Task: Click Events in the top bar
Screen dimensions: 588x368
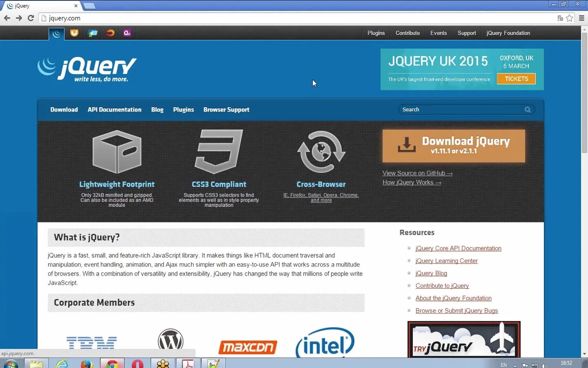Action: [x=439, y=33]
